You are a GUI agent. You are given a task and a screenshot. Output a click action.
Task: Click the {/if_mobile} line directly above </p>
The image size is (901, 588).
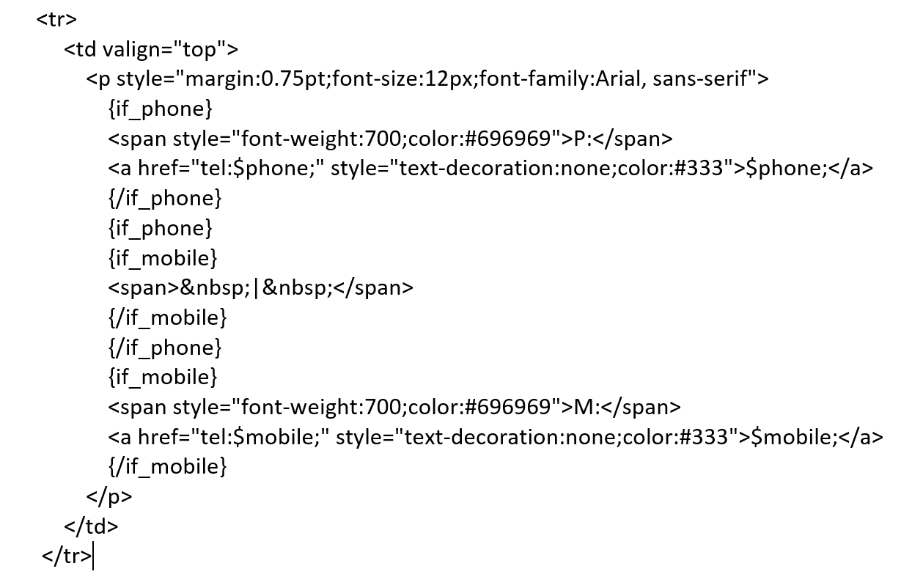click(x=168, y=466)
